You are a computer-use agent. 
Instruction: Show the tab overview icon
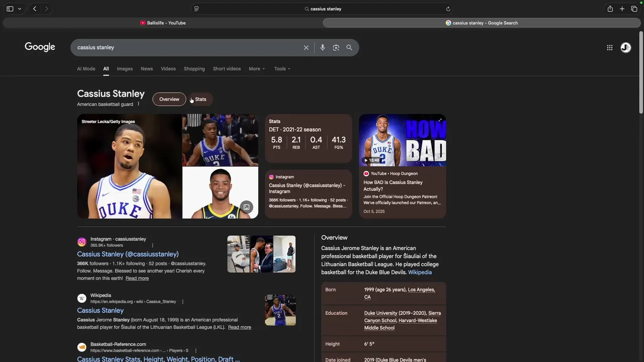point(634,9)
